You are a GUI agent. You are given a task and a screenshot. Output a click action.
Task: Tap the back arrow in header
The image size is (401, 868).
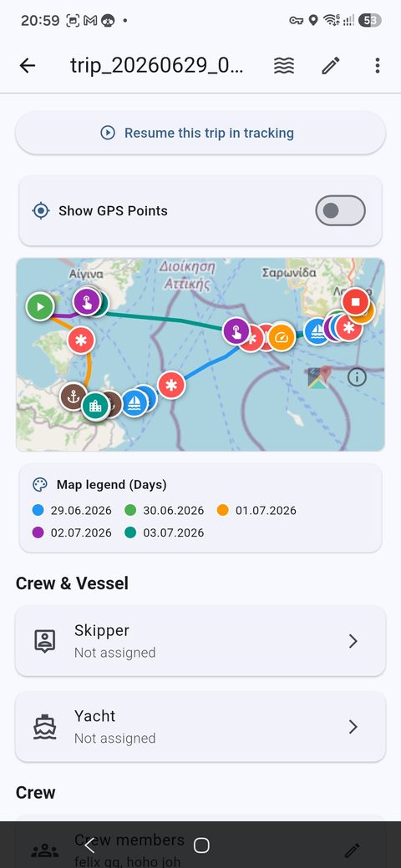[27, 66]
